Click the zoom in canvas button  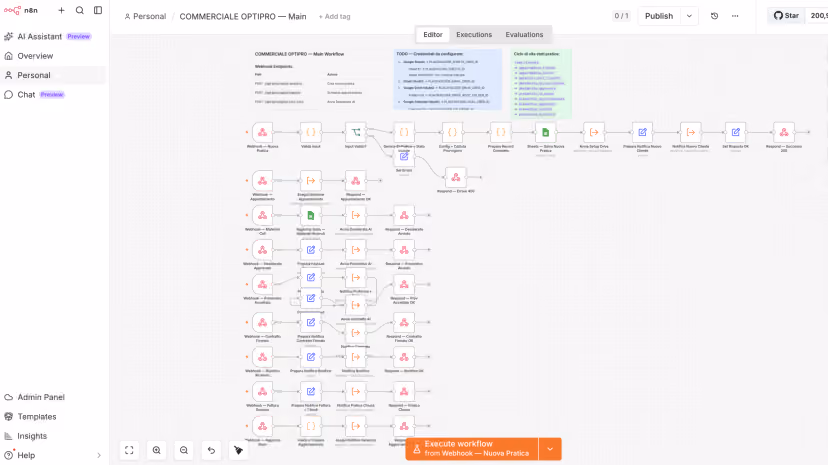click(156, 450)
